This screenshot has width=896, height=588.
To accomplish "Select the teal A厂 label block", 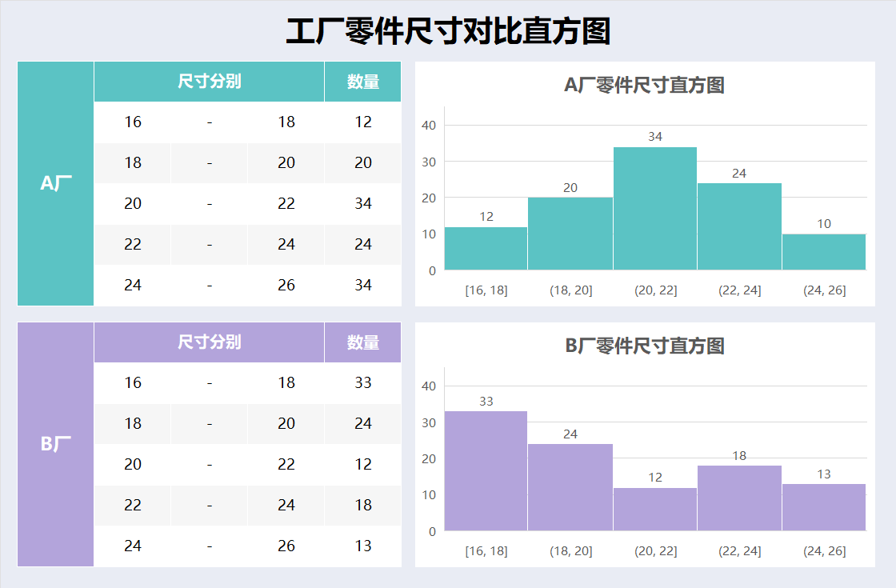I will [x=56, y=183].
